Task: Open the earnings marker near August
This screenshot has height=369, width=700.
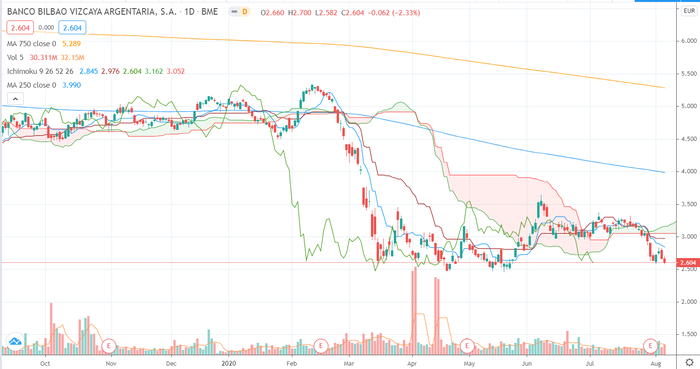Action: [x=650, y=346]
